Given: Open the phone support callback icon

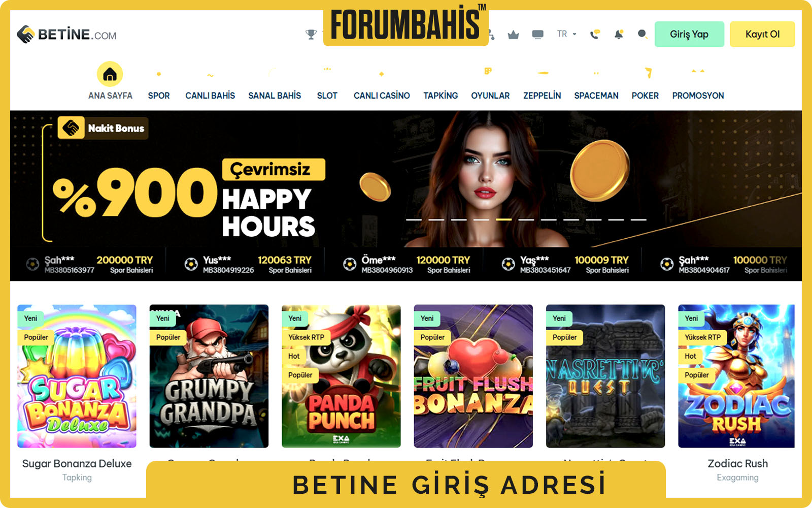Looking at the screenshot, I should click(x=595, y=35).
